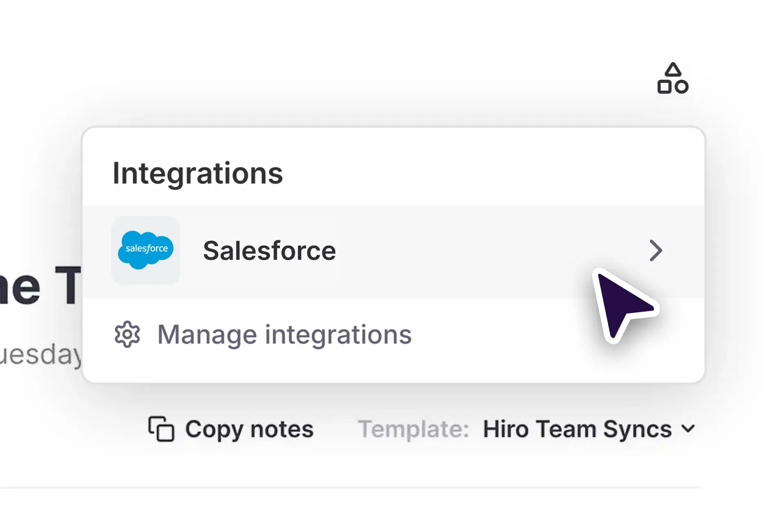Select the Salesforce integration name
The image size is (764, 532).
[269, 250]
